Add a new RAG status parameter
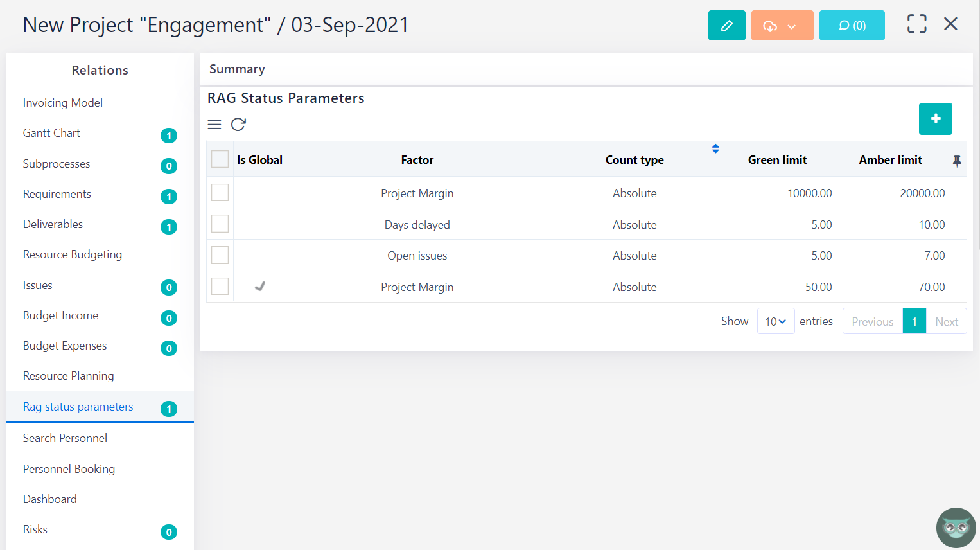The width and height of the screenshot is (980, 550). [935, 119]
